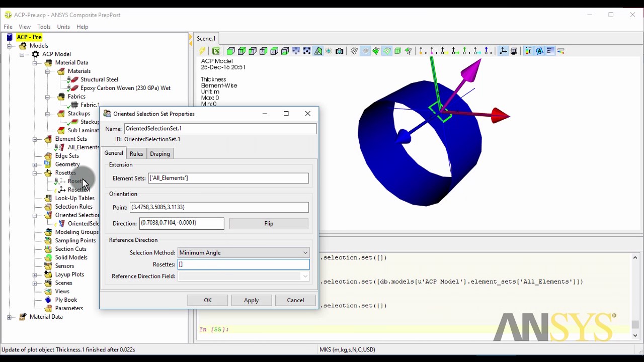Click the blue arrow direction icon
This screenshot has width=644, height=362.
coord(488,51)
